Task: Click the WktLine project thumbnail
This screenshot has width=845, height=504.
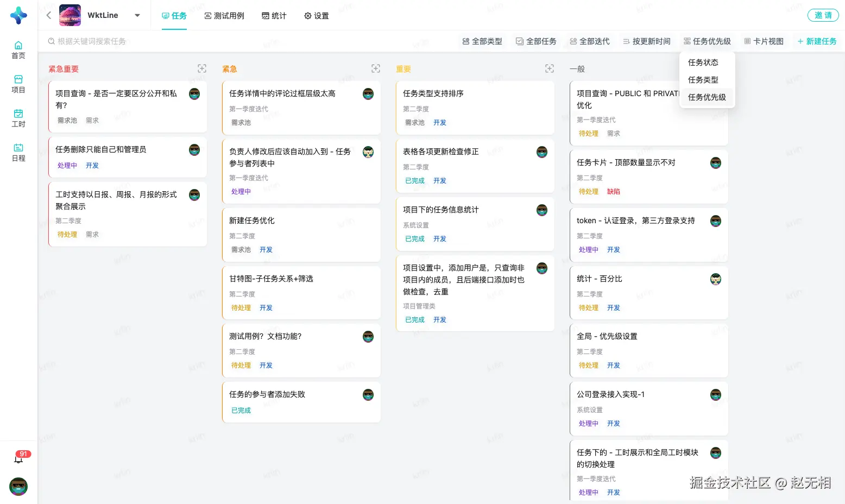Action: [70, 15]
